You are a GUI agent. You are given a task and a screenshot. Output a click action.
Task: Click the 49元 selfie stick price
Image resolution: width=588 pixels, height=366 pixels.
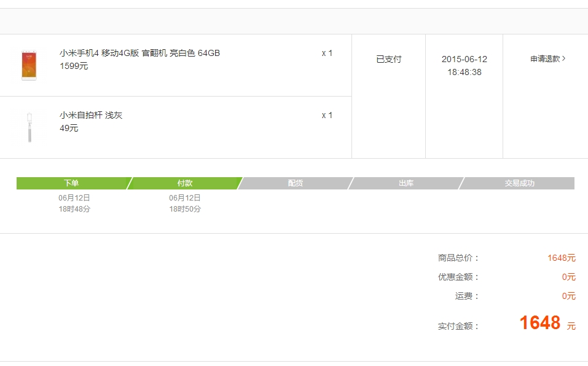click(69, 128)
